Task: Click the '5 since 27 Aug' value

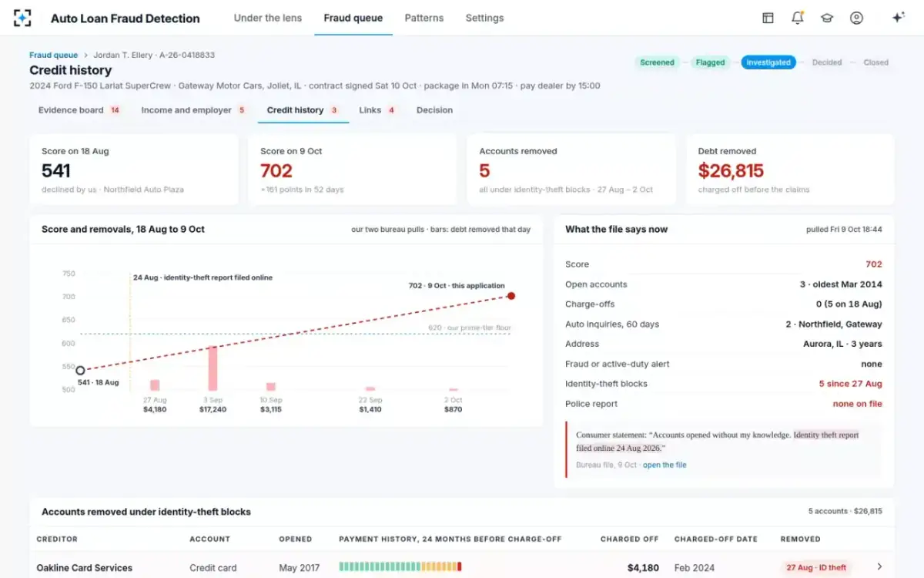Action: [851, 384]
